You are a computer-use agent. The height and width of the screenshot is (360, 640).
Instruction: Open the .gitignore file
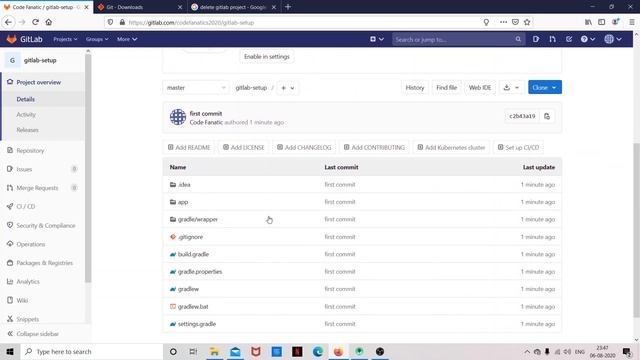(190, 237)
